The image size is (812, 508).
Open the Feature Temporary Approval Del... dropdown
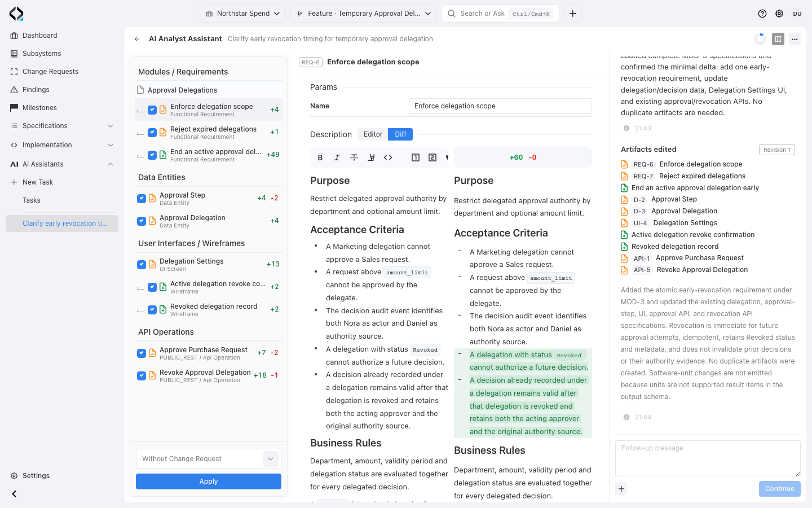coord(364,14)
